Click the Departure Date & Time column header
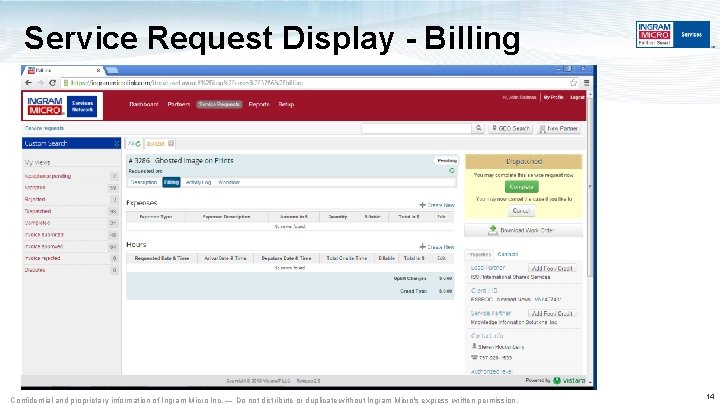720x405 pixels. coord(286,258)
